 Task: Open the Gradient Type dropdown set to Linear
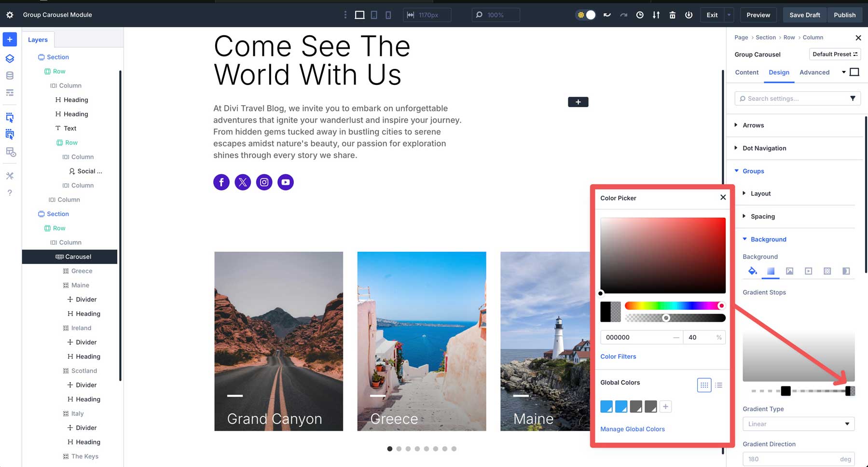click(x=798, y=424)
